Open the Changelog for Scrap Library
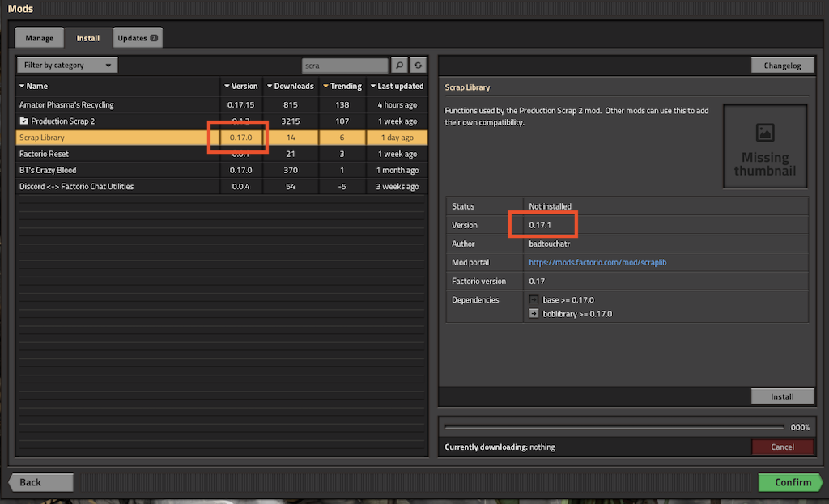This screenshot has width=829, height=504. pos(782,66)
